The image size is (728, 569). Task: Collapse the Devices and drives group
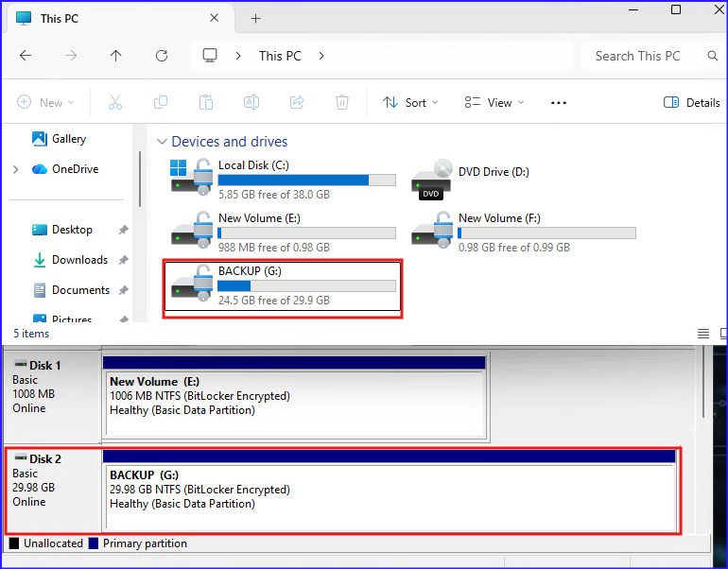pyautogui.click(x=162, y=142)
